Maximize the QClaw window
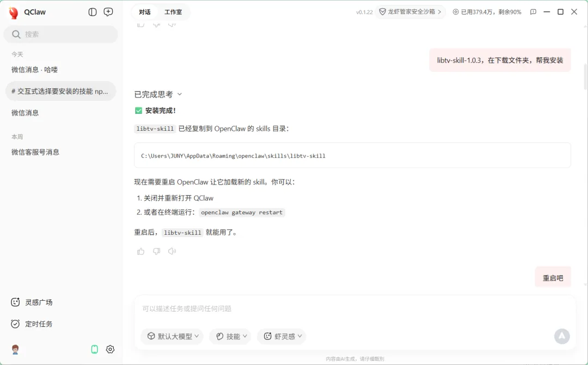588x365 pixels. pos(560,12)
